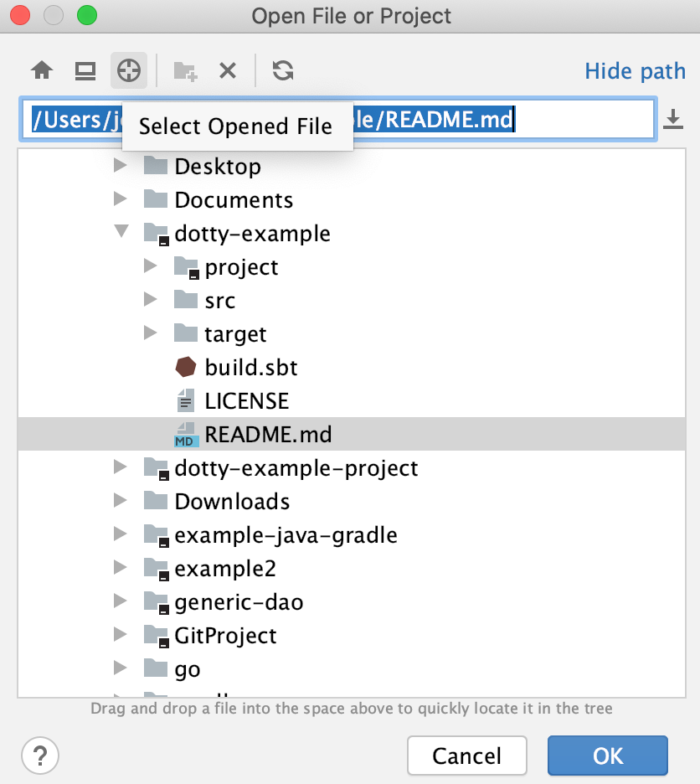Select the src folder under dotty-example

(x=220, y=300)
